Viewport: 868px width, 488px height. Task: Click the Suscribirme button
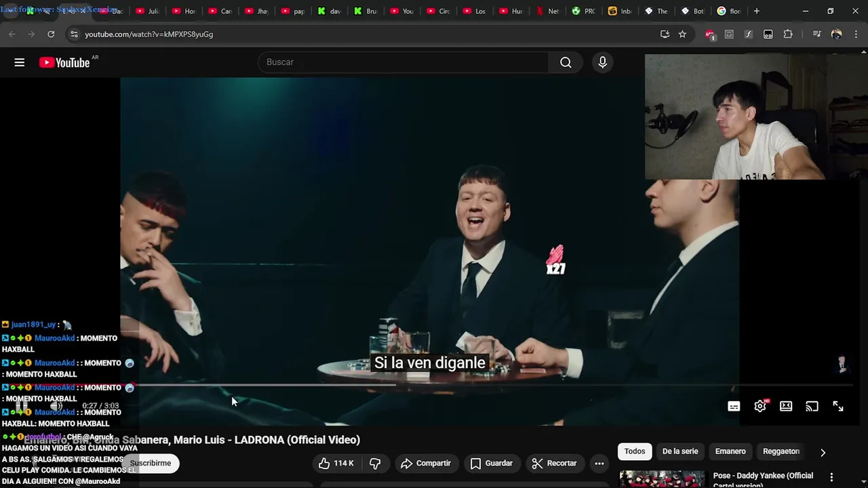point(151,464)
